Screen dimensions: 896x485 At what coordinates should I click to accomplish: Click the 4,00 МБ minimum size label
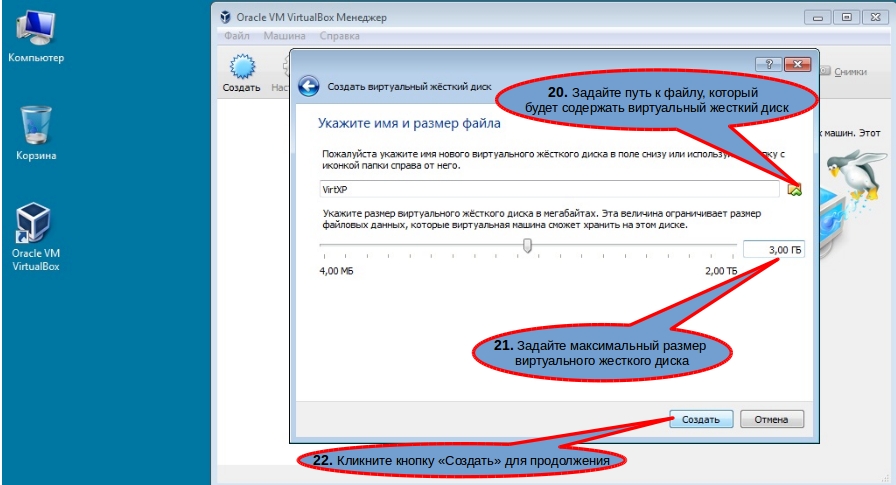(x=337, y=271)
